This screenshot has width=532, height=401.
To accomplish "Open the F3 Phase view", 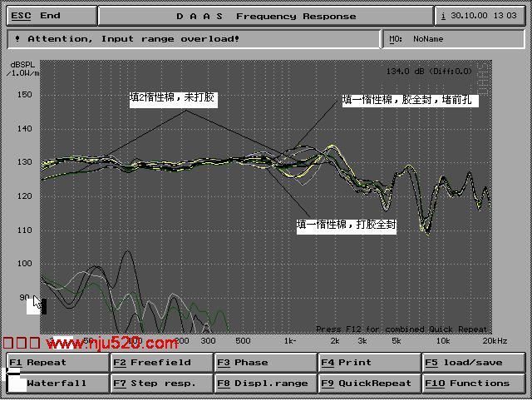I will coord(265,363).
